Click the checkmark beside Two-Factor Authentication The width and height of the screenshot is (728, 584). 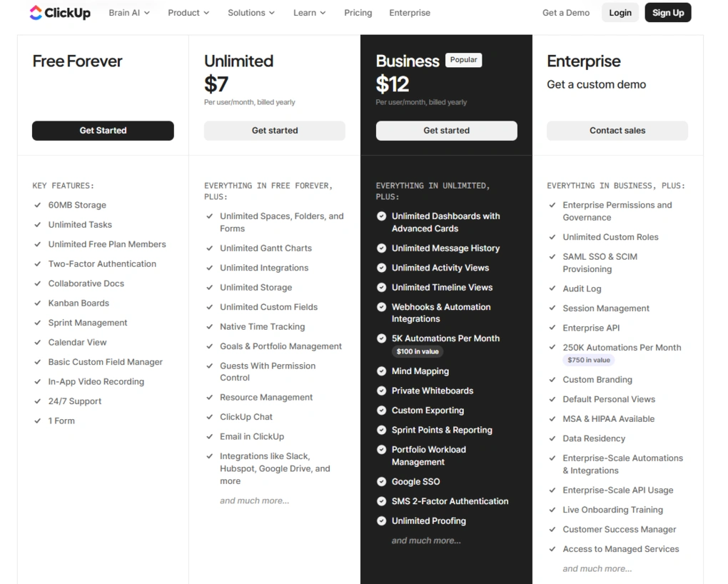tap(38, 264)
